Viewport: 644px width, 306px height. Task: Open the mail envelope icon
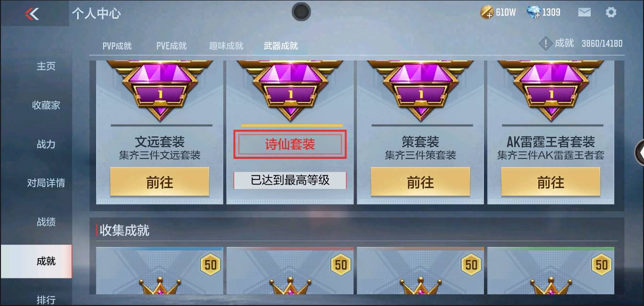(584, 12)
